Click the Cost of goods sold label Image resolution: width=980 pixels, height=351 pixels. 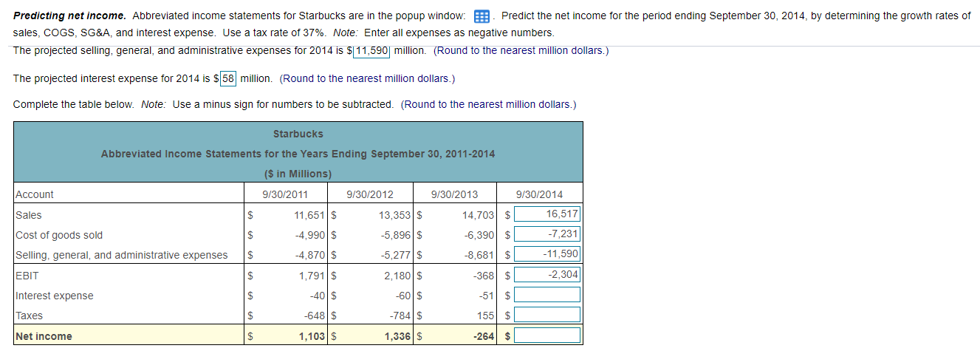click(x=59, y=235)
